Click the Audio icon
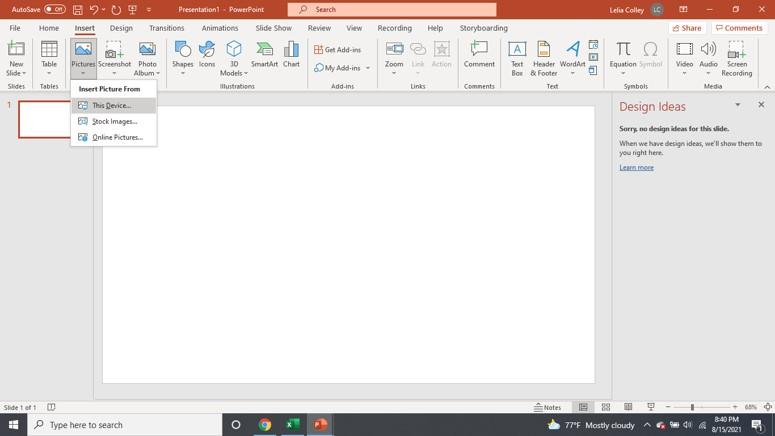775x436 pixels. pos(708,58)
